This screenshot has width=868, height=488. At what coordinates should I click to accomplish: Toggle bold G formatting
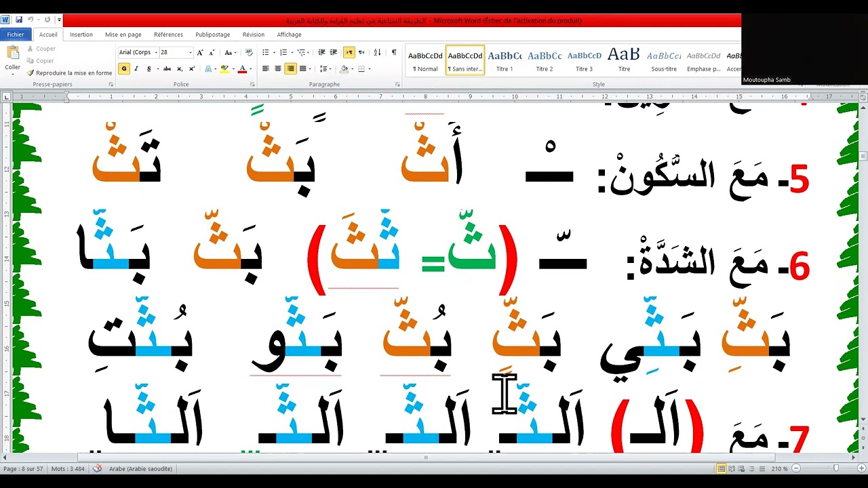coord(124,68)
